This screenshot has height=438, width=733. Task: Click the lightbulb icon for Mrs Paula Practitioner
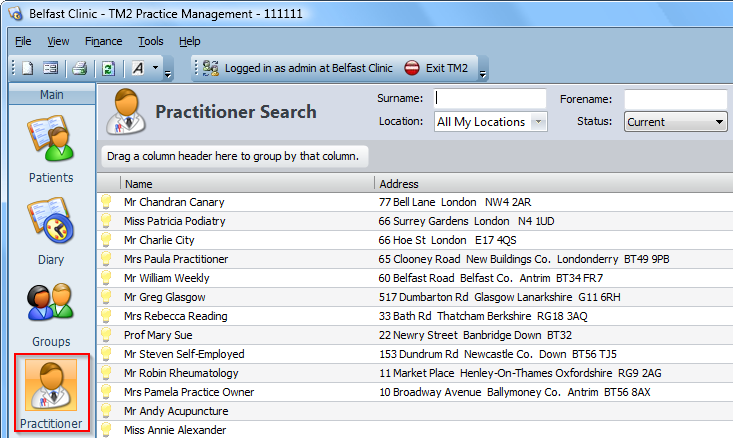click(106, 258)
